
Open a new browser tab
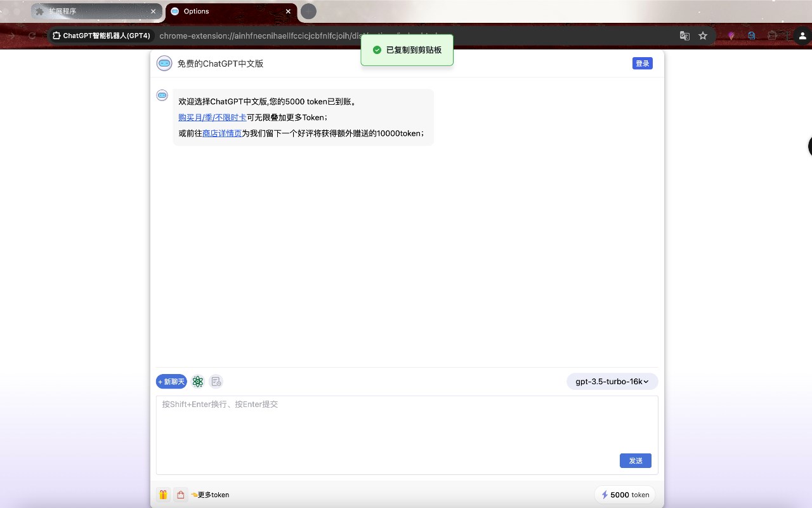308,11
